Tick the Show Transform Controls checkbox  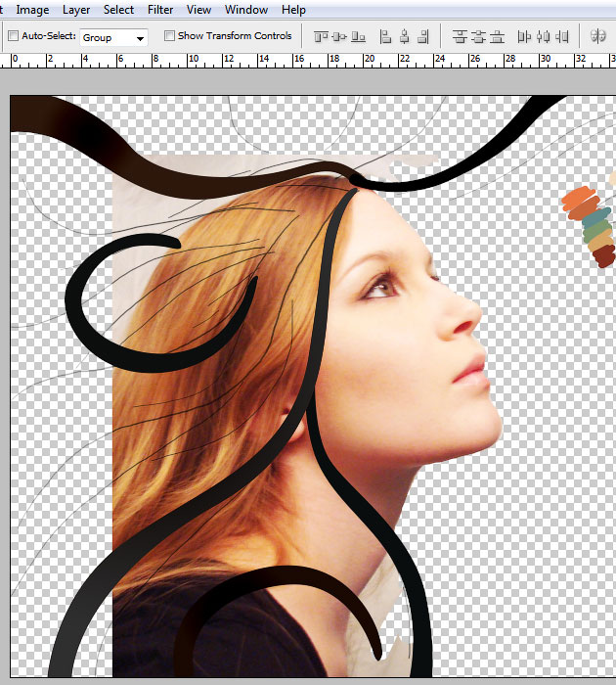click(169, 36)
